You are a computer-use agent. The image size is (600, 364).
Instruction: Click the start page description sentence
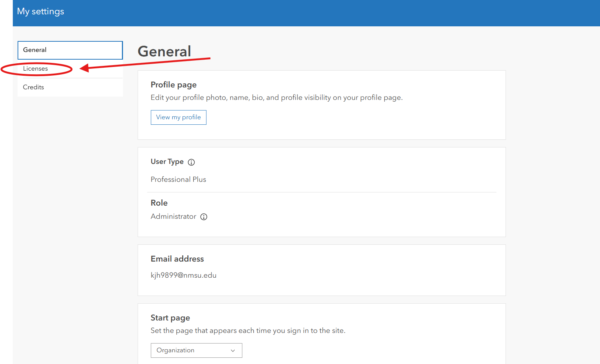tap(248, 331)
